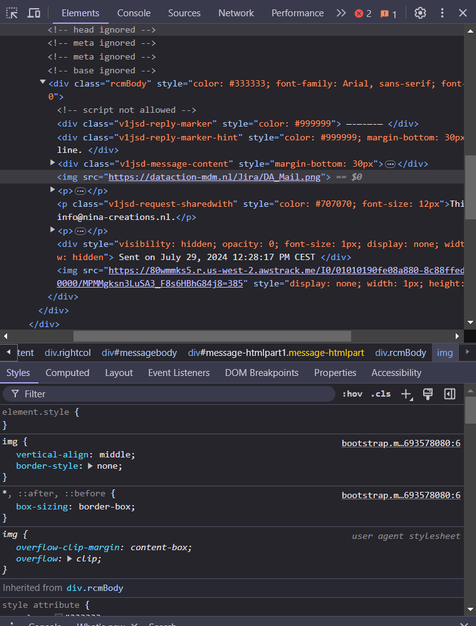Select div#message-htmlpart1 breadcrumb
This screenshot has height=626, width=476.
pos(276,353)
